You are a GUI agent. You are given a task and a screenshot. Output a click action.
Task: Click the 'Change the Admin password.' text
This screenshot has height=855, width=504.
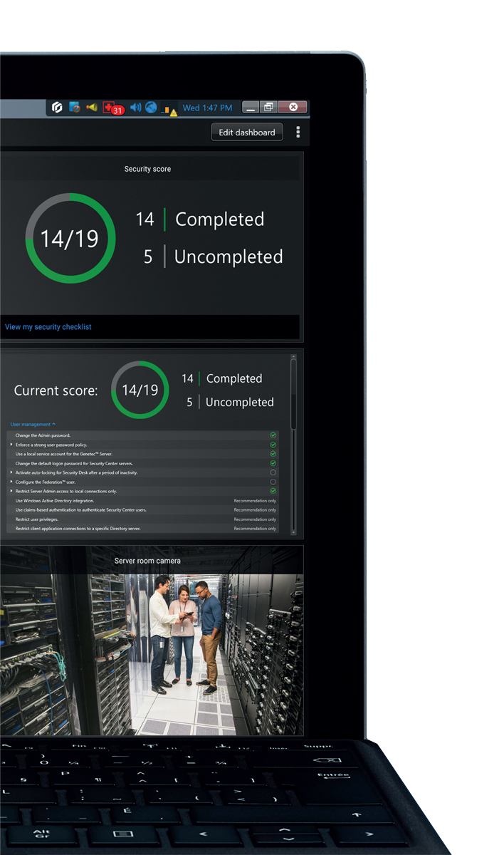[43, 435]
